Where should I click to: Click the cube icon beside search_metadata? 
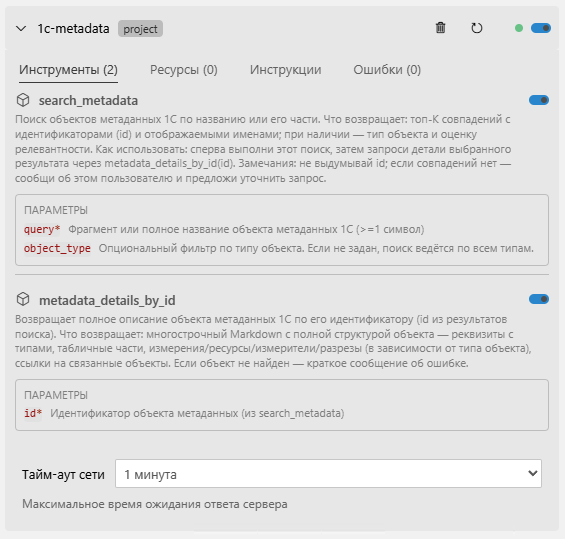pos(23,100)
